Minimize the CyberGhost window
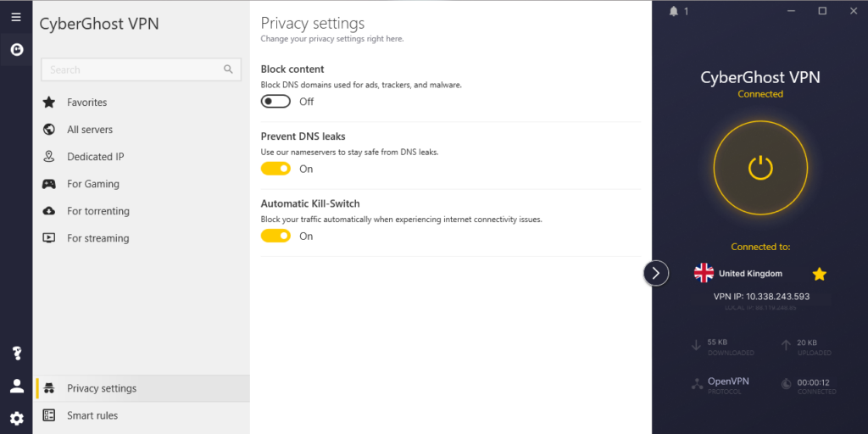 pyautogui.click(x=792, y=11)
